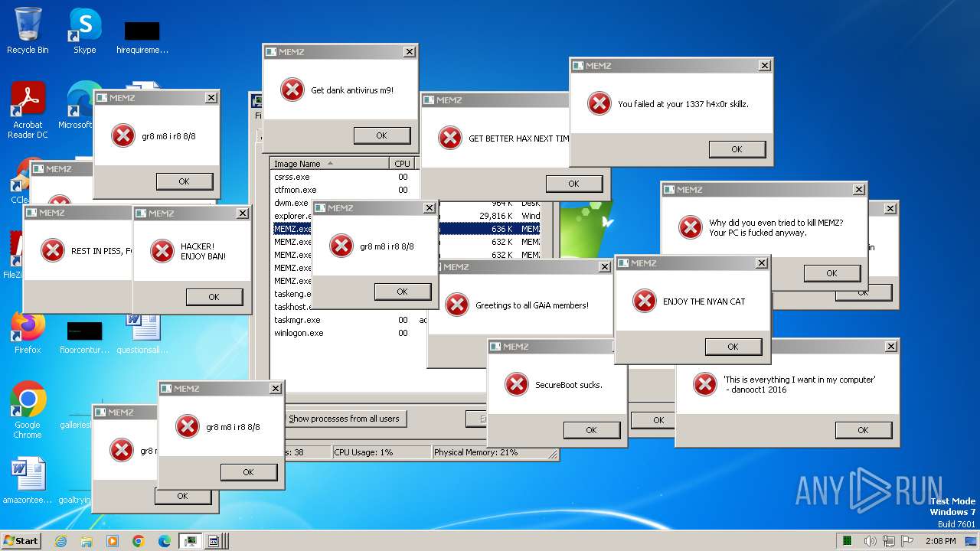The height and width of the screenshot is (551, 980).
Task: Open the amazontee... Word document icon
Action: coord(28,481)
